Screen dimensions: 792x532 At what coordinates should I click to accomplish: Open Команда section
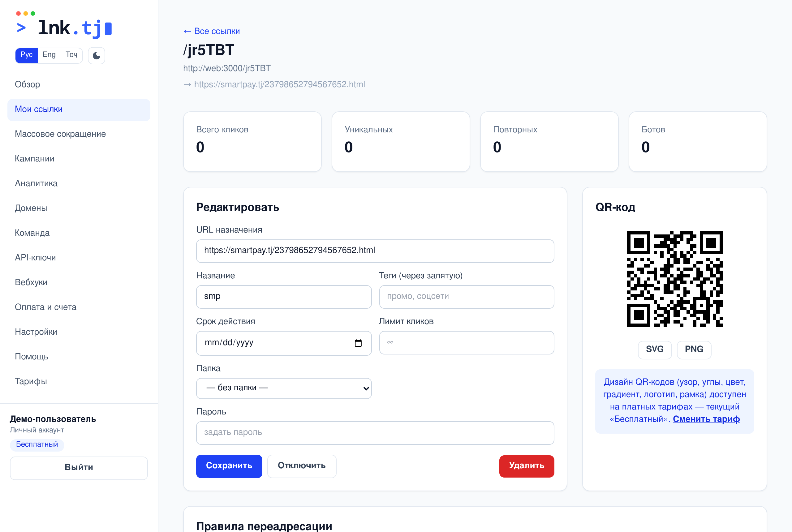click(79, 233)
